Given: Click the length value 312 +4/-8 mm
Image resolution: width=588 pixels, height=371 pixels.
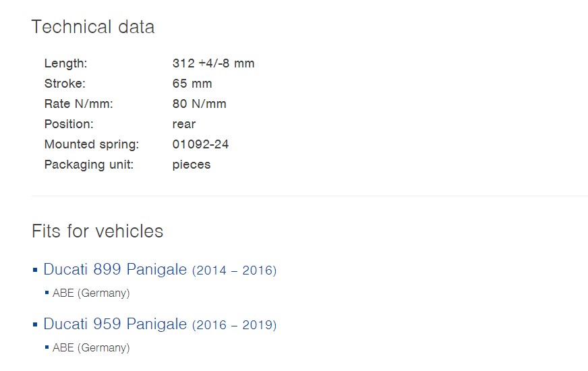Looking at the screenshot, I should tap(213, 63).
